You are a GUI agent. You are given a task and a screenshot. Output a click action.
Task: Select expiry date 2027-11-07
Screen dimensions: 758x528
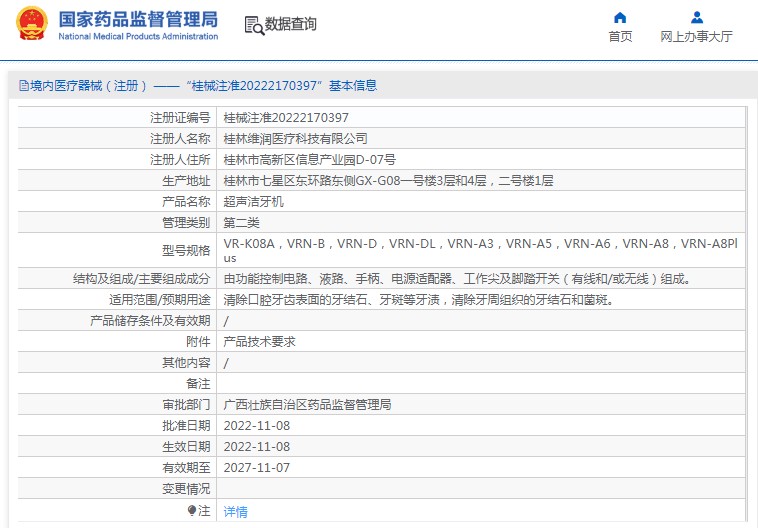(257, 468)
